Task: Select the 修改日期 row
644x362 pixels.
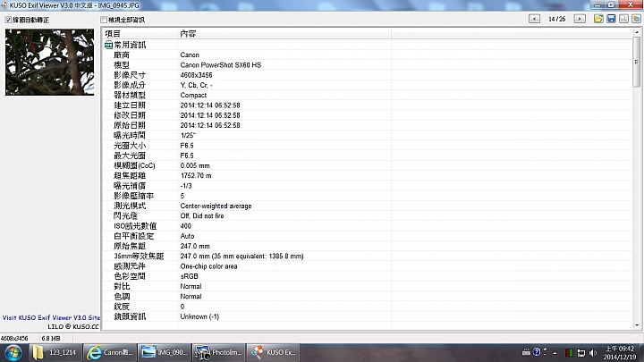Action: point(368,115)
